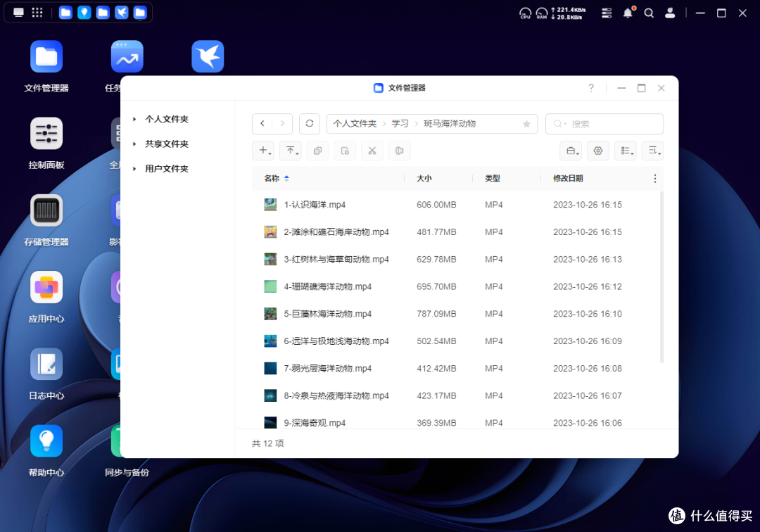Select 共享文件夹 in sidebar
The width and height of the screenshot is (760, 532).
[x=167, y=144]
